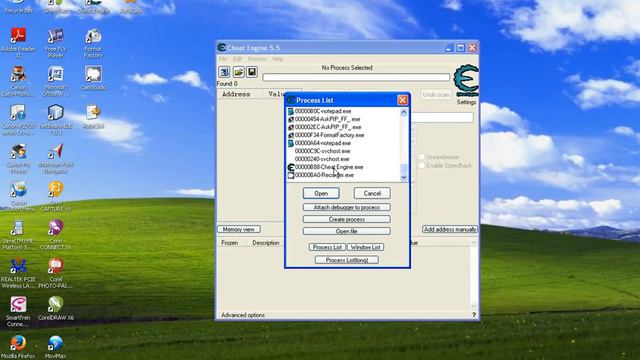The image size is (640, 360).
Task: Click the Process List button
Action: click(x=327, y=247)
